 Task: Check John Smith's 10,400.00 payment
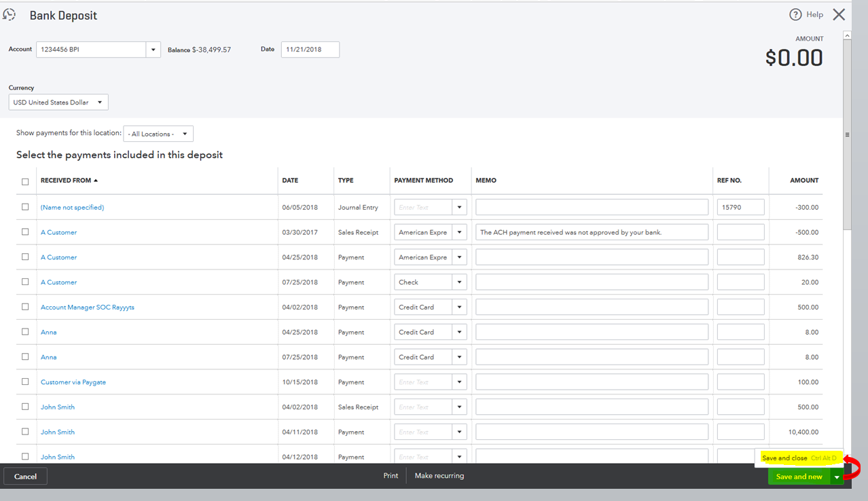click(x=25, y=432)
